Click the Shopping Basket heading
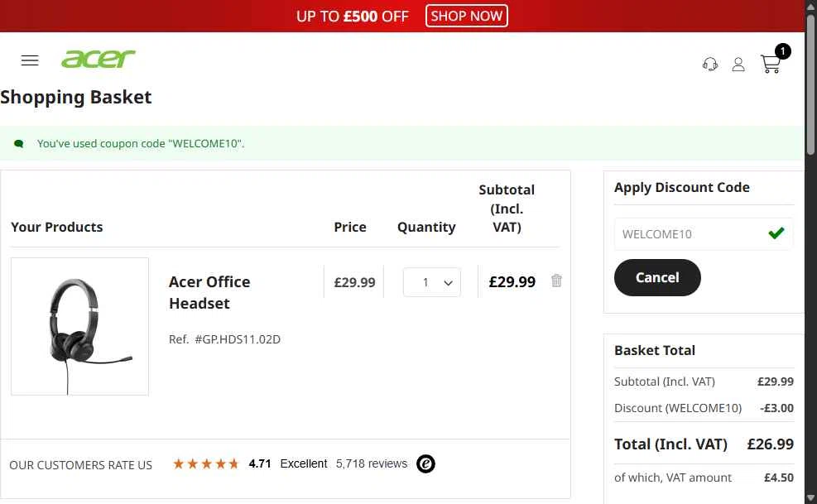This screenshot has width=817, height=504. [x=76, y=97]
